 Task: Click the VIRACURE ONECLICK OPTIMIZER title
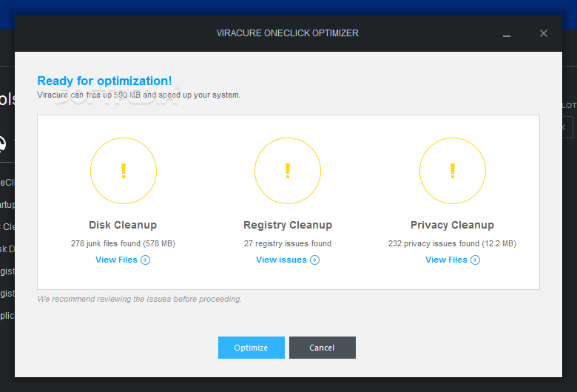tap(288, 33)
